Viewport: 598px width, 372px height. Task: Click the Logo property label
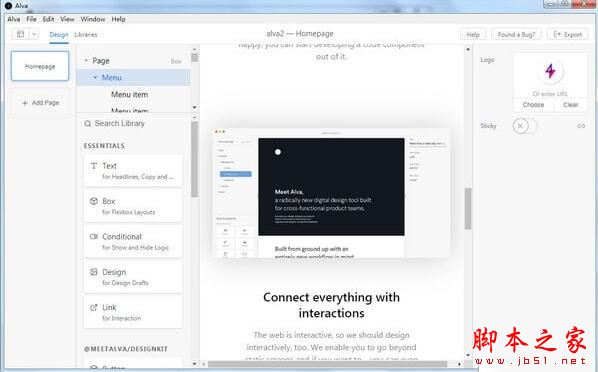tap(487, 60)
